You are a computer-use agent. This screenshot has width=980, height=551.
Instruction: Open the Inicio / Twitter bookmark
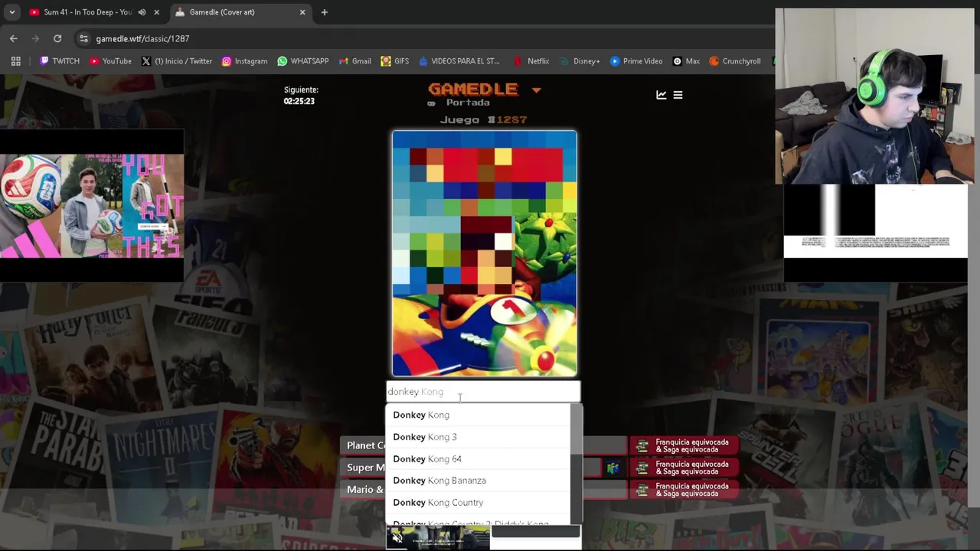coord(176,61)
